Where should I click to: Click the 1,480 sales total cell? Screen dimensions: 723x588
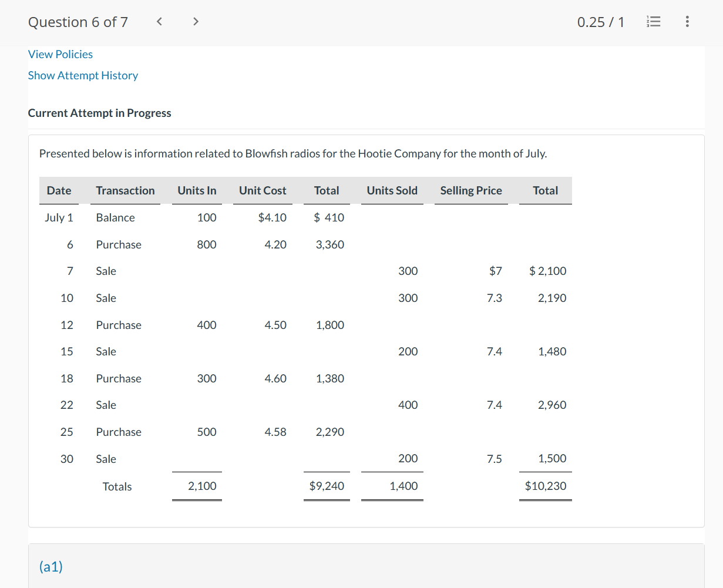tap(552, 351)
